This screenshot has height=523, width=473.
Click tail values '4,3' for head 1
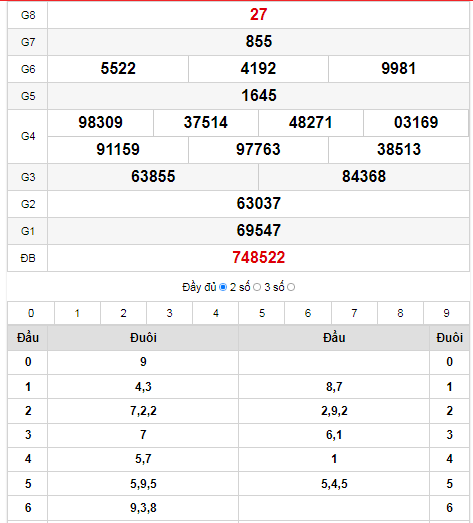[143, 387]
